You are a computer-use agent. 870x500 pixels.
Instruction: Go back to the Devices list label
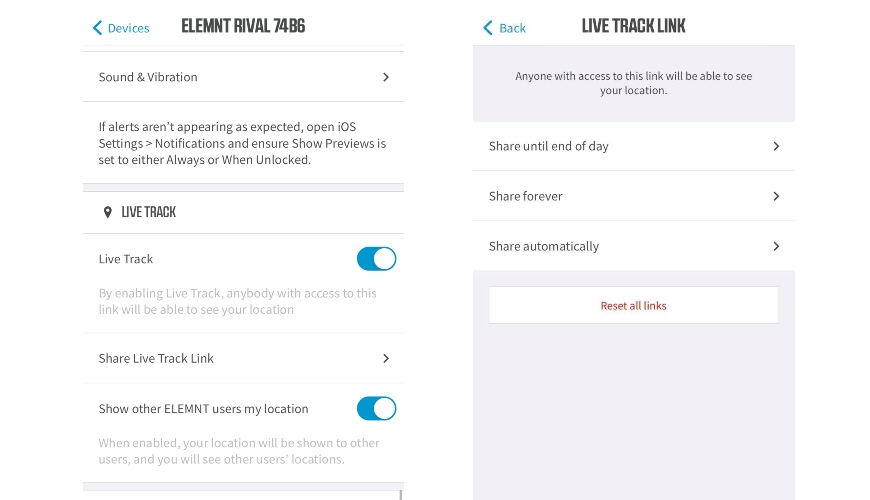point(128,28)
